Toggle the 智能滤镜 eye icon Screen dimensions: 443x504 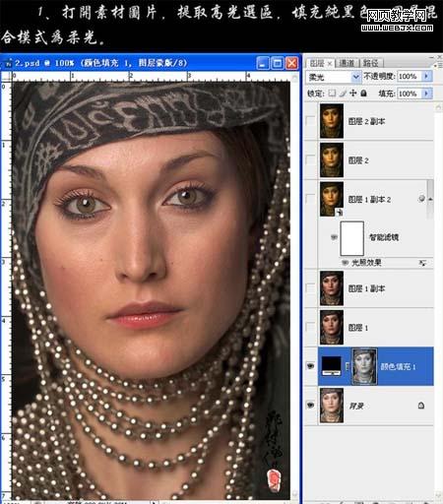click(x=334, y=237)
